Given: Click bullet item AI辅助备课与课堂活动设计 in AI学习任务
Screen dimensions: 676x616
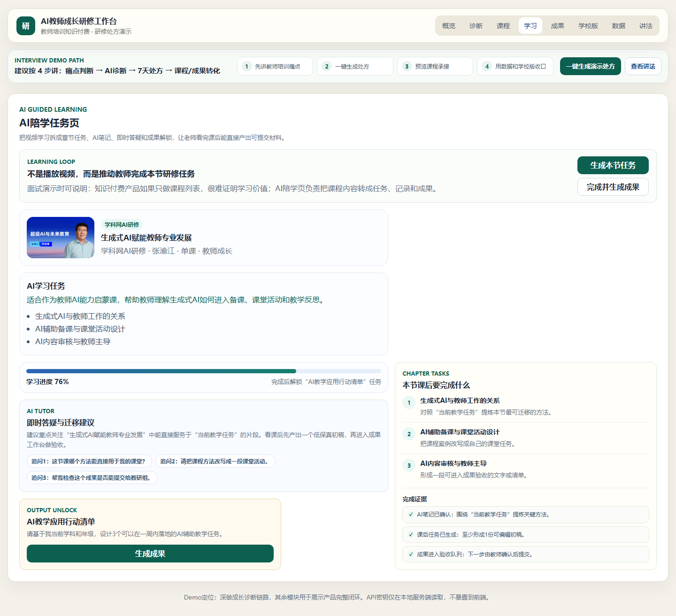Looking at the screenshot, I should [x=80, y=329].
